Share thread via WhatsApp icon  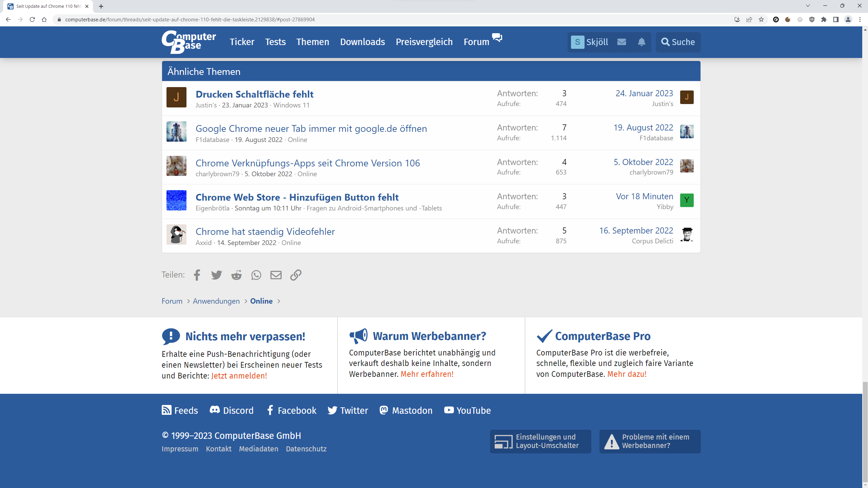tap(256, 275)
